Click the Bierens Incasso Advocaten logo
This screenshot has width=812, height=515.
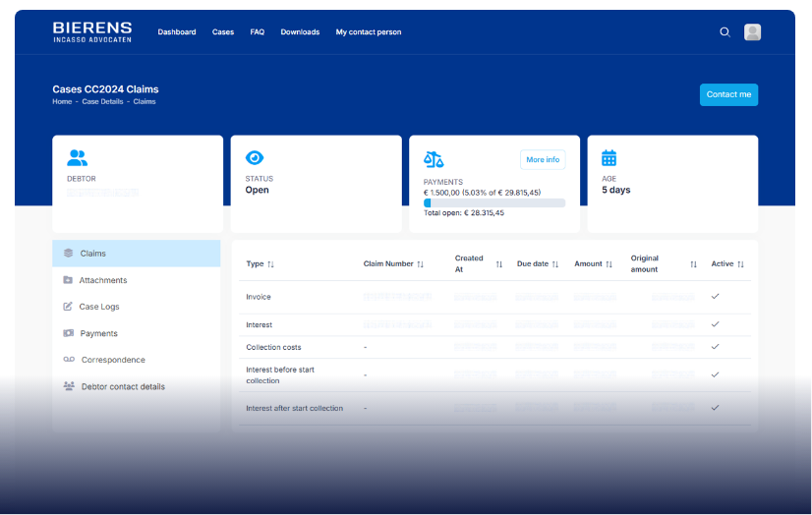[92, 32]
